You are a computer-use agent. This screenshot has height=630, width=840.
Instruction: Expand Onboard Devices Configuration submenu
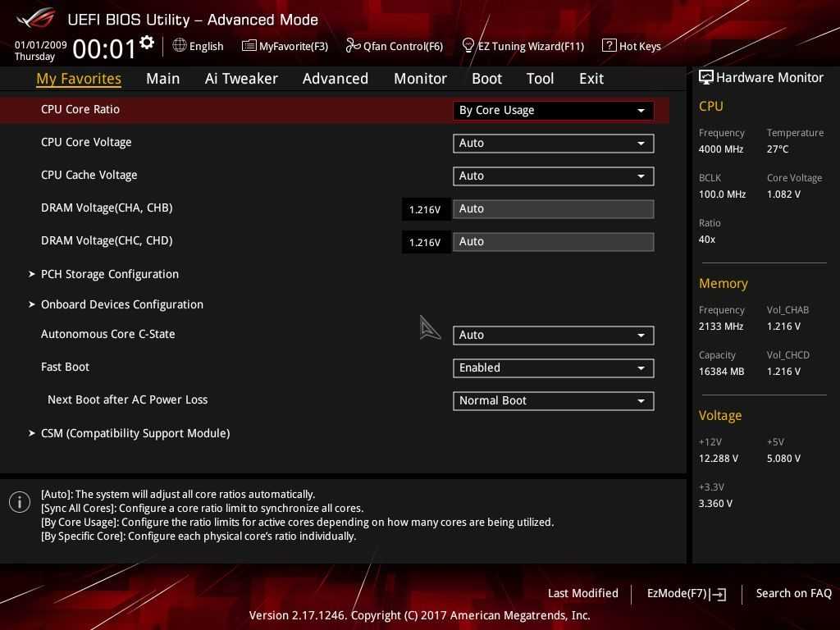[121, 304]
